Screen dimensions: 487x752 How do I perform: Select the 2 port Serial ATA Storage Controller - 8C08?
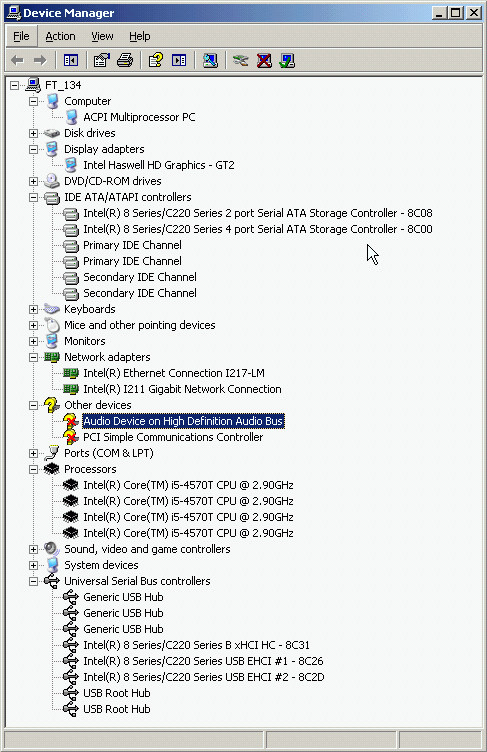(x=258, y=213)
